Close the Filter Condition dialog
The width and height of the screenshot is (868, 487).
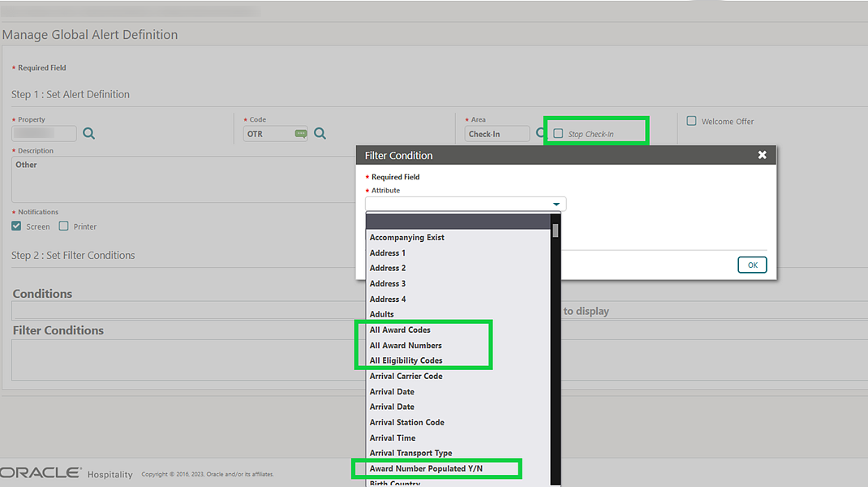763,155
